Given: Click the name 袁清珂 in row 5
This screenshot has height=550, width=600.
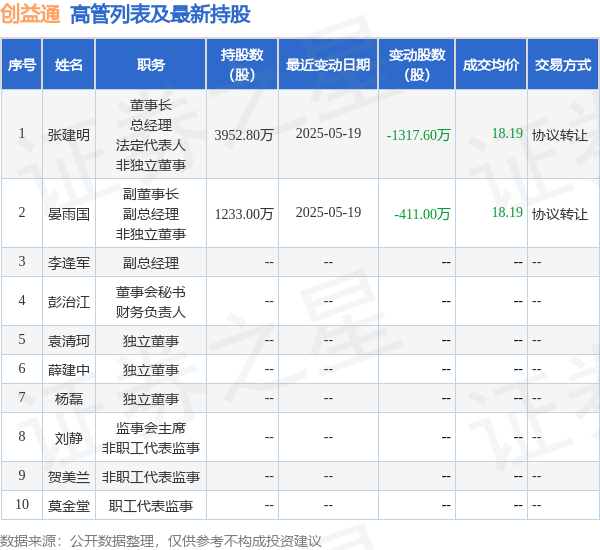Looking at the screenshot, I should tap(68, 341).
